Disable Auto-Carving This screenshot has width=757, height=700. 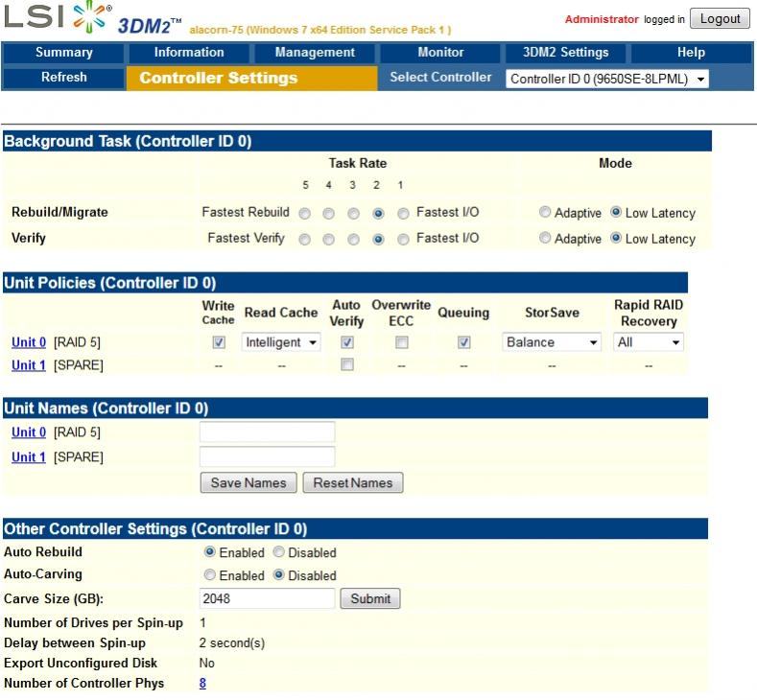pos(278,574)
